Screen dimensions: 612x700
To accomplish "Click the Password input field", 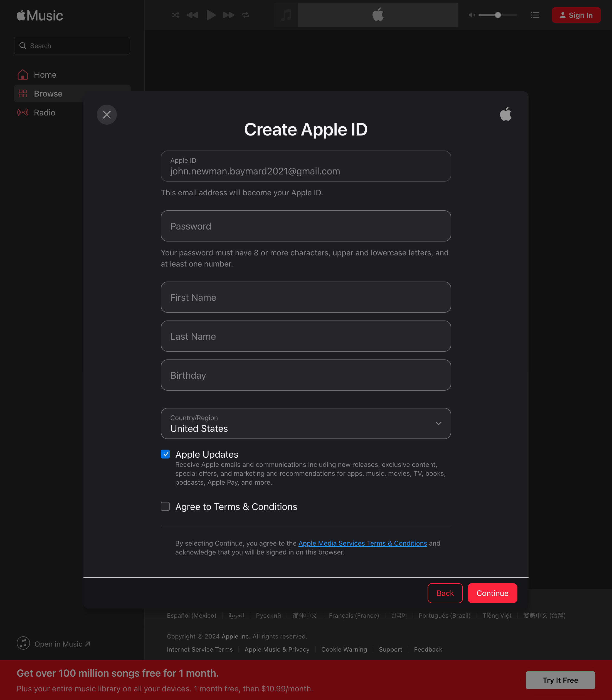I will (306, 226).
